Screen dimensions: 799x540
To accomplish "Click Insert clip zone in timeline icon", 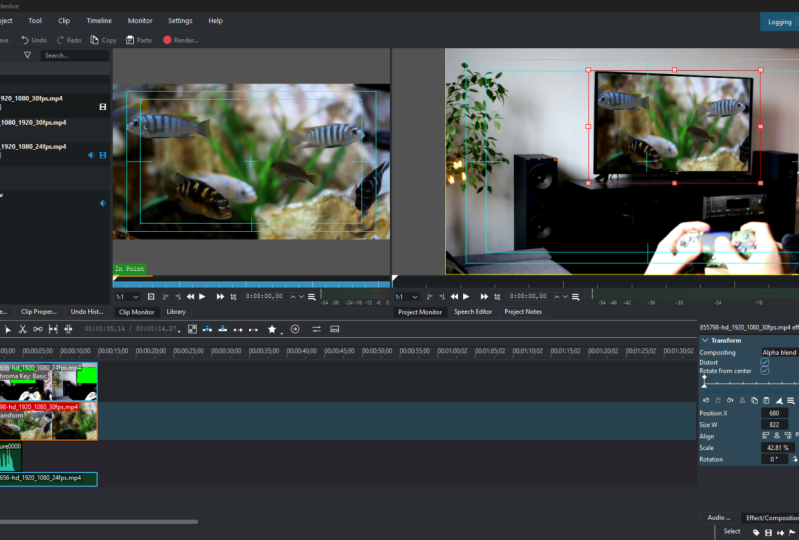I will [x=207, y=330].
